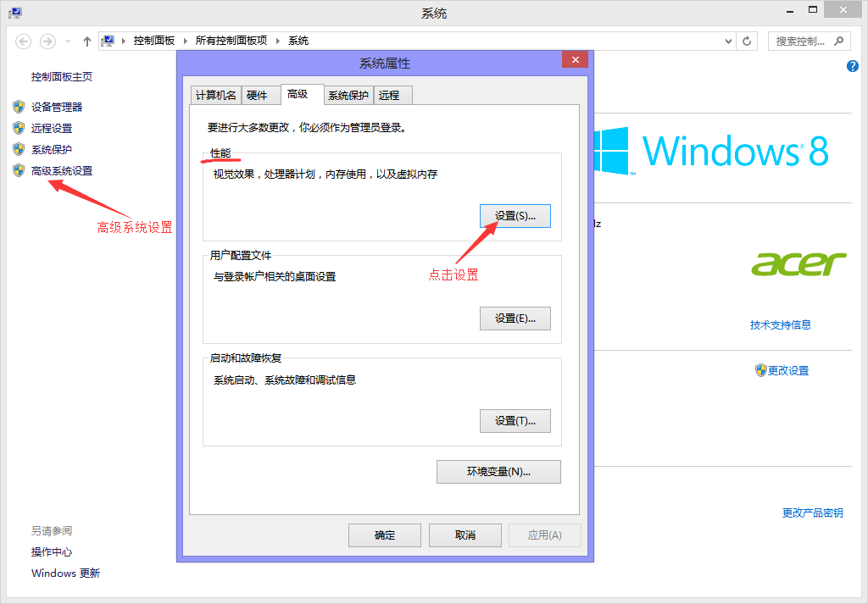Open 系统保护 sidebar link
The height and width of the screenshot is (604, 868).
[52, 149]
